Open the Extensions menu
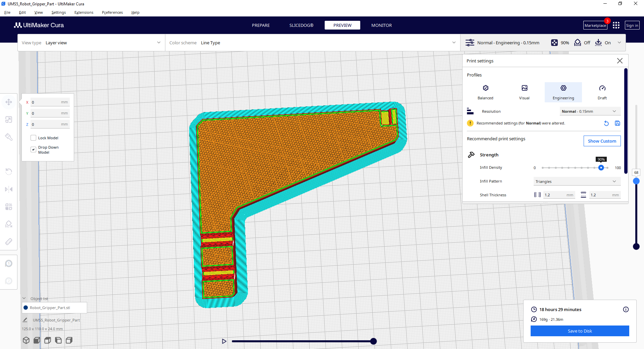 point(84,12)
